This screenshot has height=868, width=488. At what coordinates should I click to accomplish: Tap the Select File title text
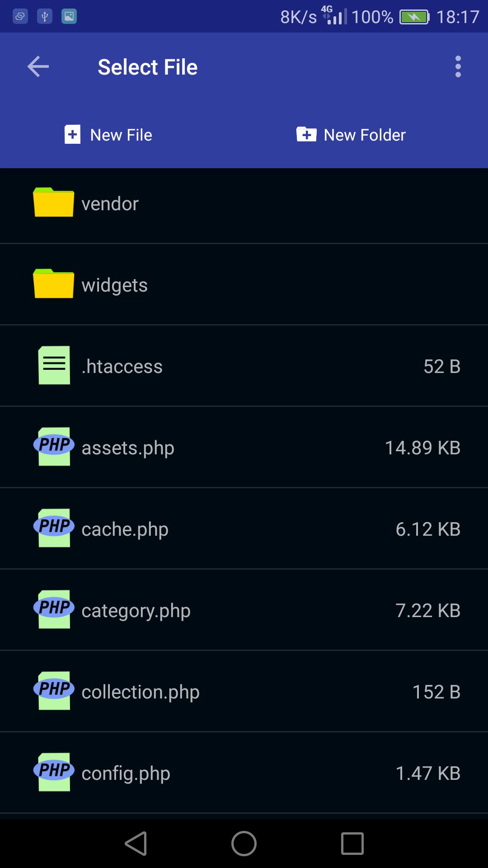coord(148,67)
